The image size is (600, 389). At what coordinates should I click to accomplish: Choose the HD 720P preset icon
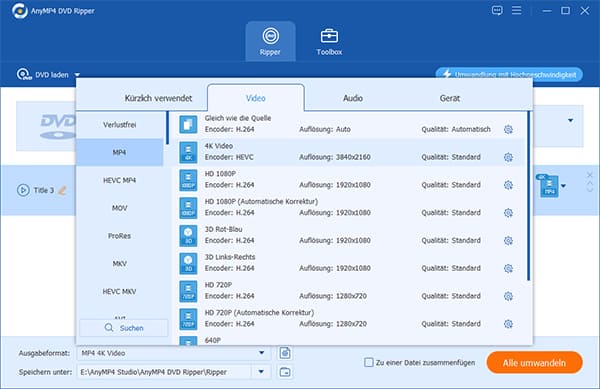coord(188,291)
